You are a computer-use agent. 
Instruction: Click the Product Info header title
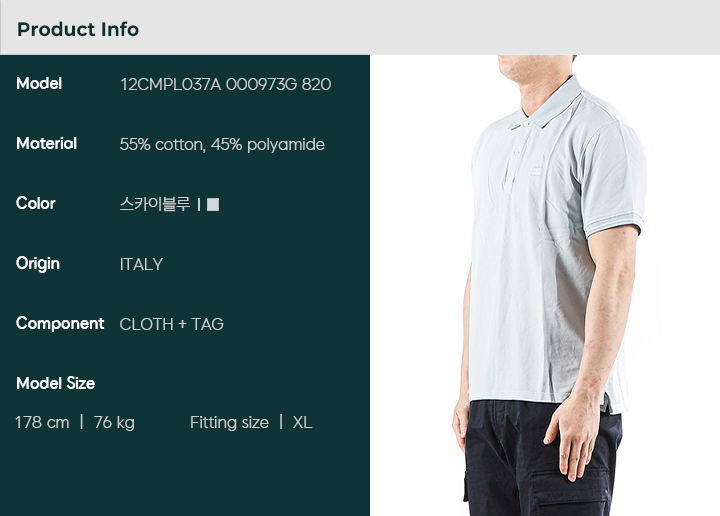tap(78, 29)
